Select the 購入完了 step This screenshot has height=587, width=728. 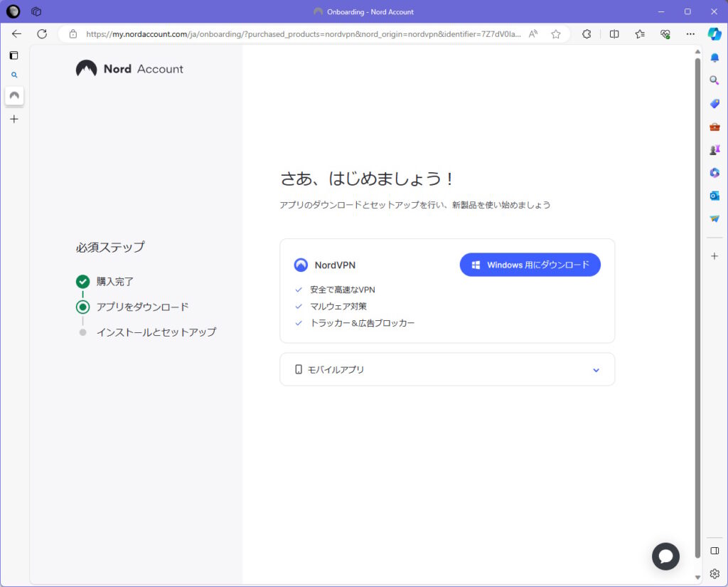(x=105, y=282)
